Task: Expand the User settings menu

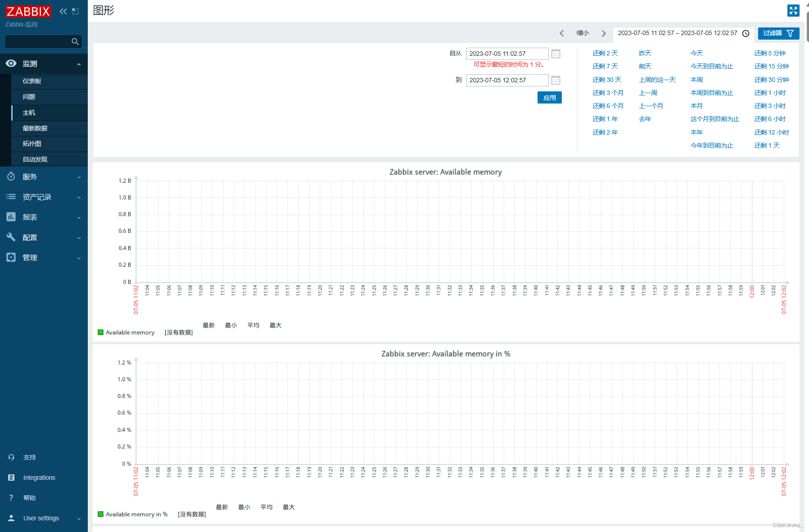Action: (79, 518)
